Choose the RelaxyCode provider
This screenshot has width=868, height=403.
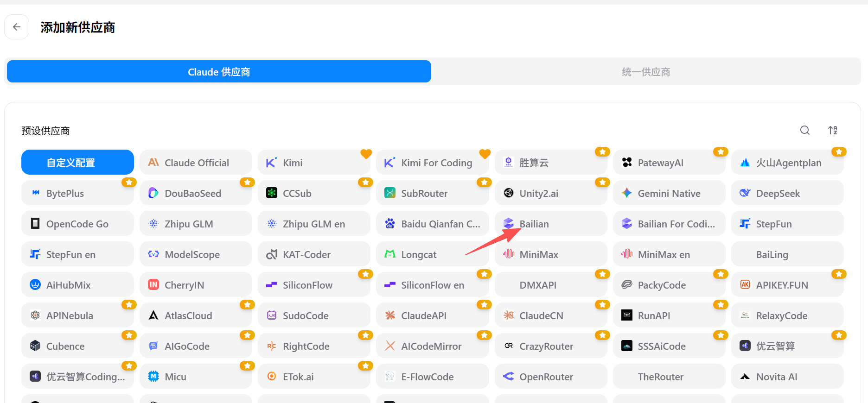(787, 315)
